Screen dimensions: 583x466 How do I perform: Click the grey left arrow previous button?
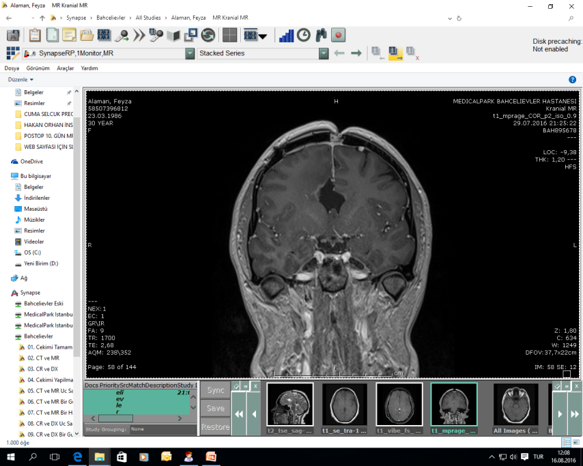pos(339,53)
